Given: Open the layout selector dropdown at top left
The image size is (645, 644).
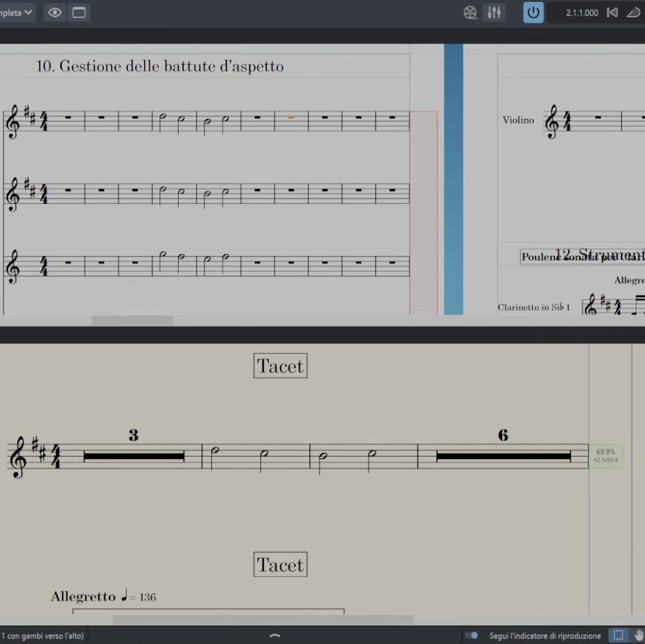Looking at the screenshot, I should tap(16, 13).
